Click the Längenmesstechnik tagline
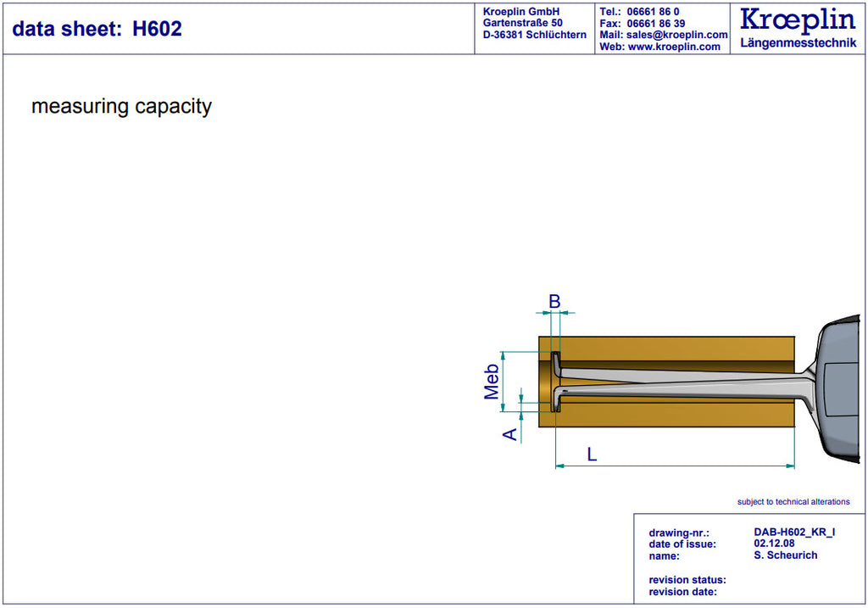The image size is (868, 608). [x=798, y=43]
